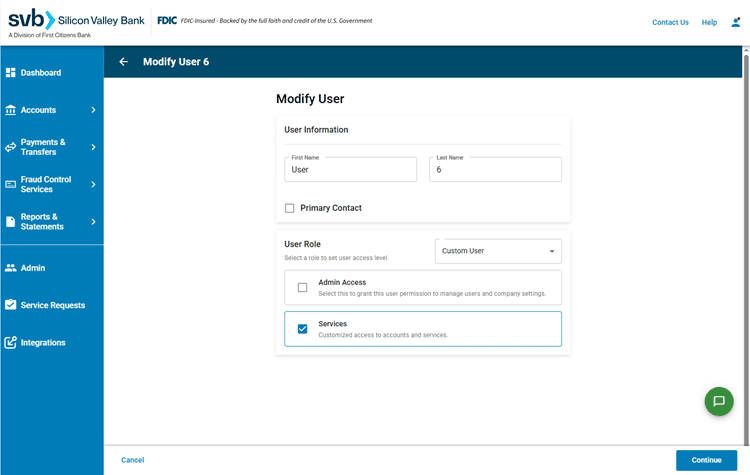Image resolution: width=750 pixels, height=475 pixels.
Task: Click the Accounts bank building icon
Action: click(11, 110)
